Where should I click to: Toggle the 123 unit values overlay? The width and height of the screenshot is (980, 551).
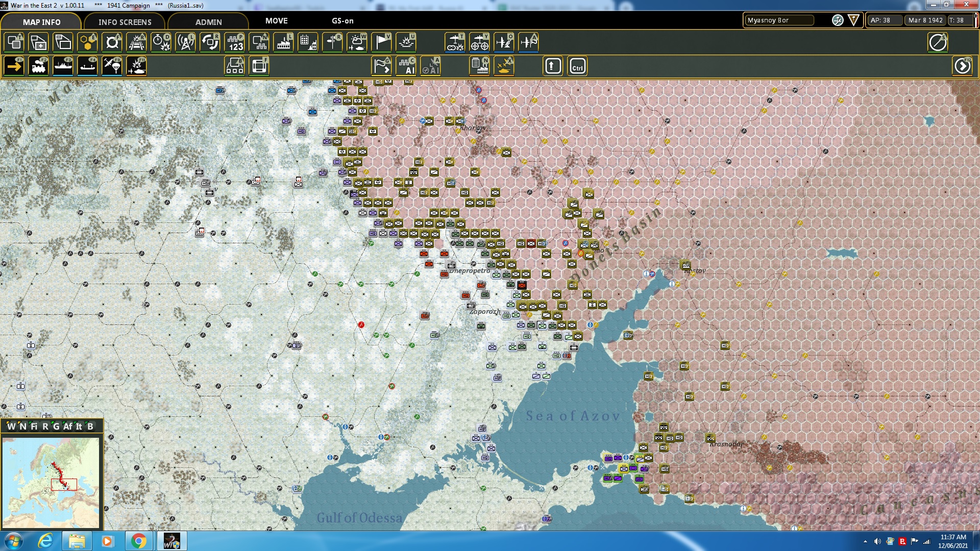pyautogui.click(x=234, y=42)
